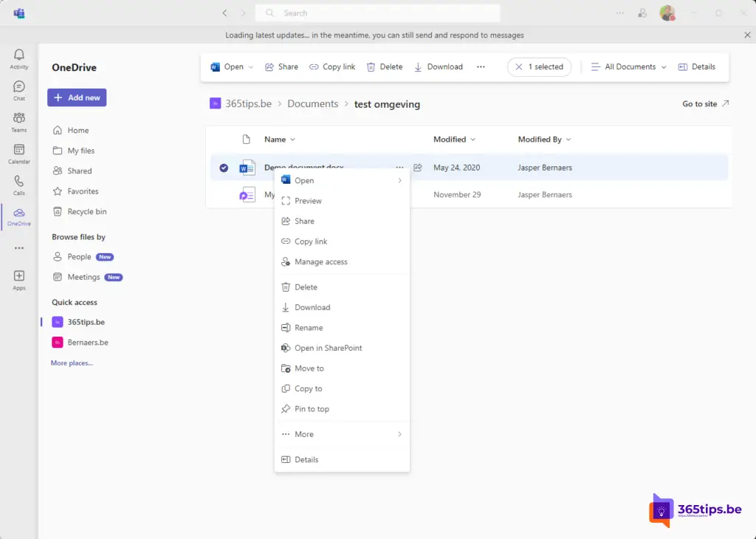The height and width of the screenshot is (539, 756).
Task: Click the Download icon in the top toolbar
Action: tap(418, 66)
